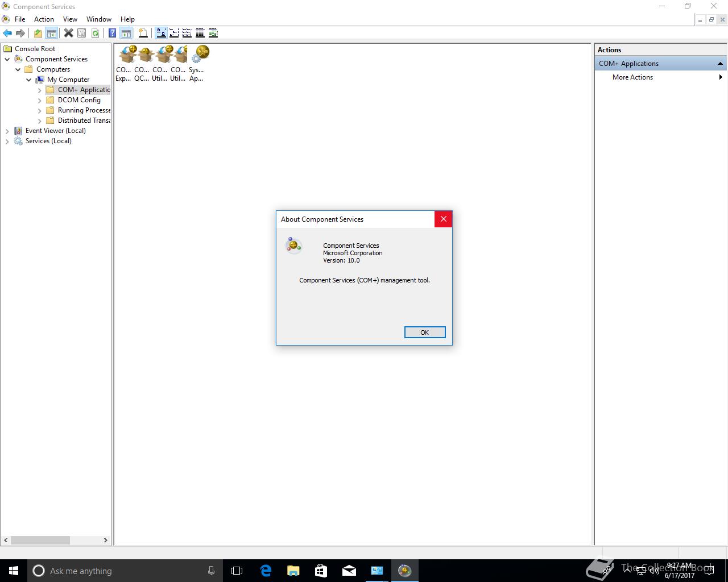Select Distributed Transaction node in the tree
This screenshot has height=582, width=728.
(84, 120)
